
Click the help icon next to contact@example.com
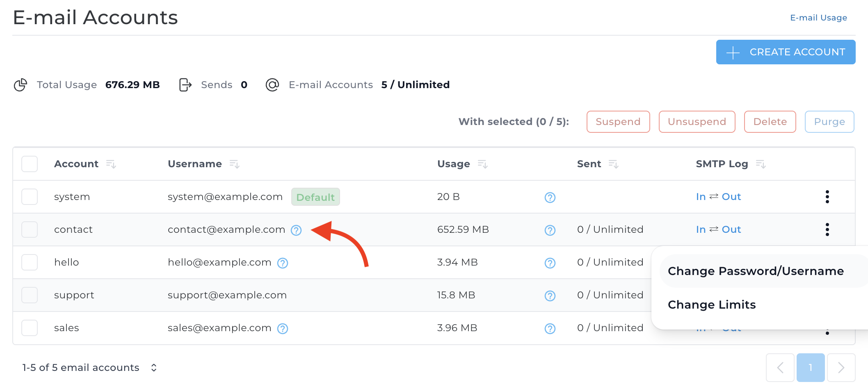pos(296,230)
